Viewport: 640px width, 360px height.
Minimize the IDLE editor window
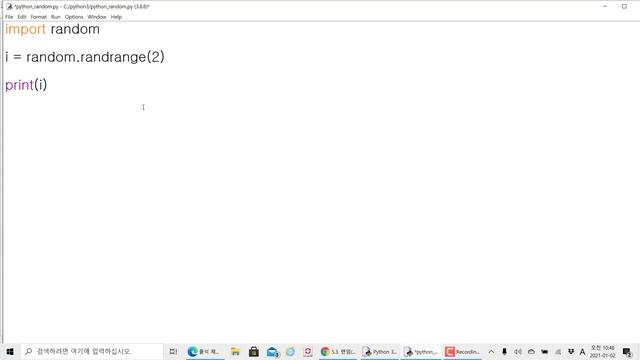coord(605,7)
